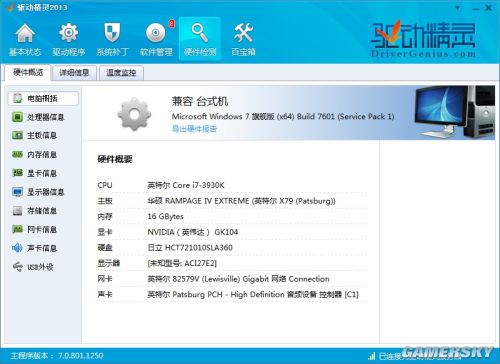Open the 驱动程序 gear icon
Image resolution: width=500 pixels, height=364 pixels.
click(x=69, y=40)
